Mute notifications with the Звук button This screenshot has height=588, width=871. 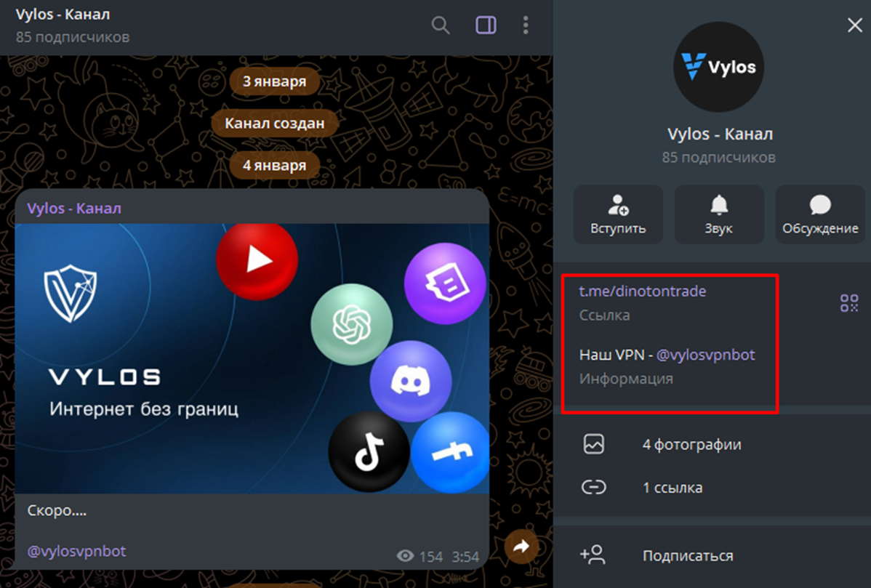tap(719, 214)
